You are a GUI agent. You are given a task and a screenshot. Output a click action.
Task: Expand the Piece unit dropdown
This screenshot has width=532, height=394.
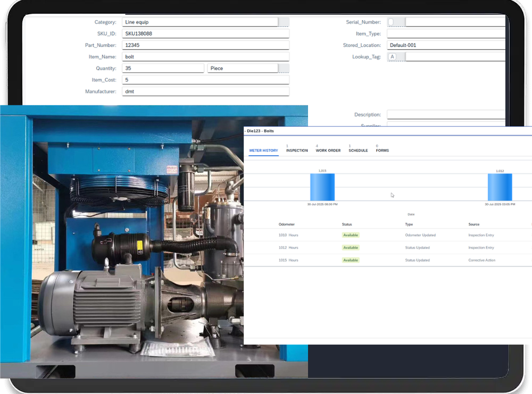(x=284, y=69)
